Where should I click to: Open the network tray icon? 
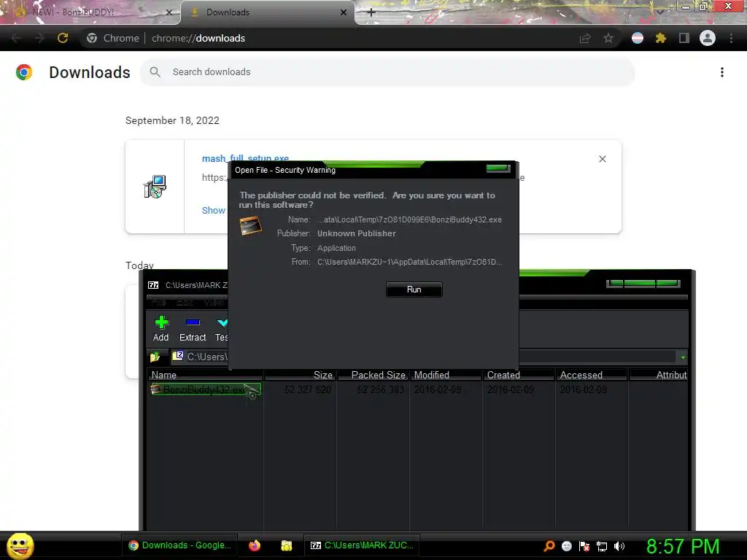[602, 546]
